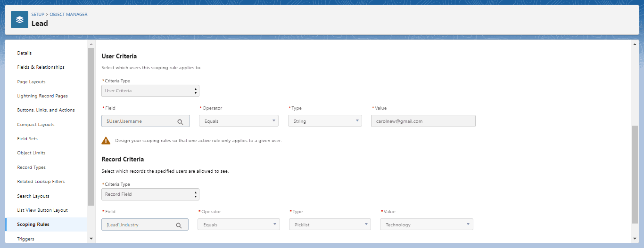Click the orange warning triangle icon

pyautogui.click(x=106, y=140)
